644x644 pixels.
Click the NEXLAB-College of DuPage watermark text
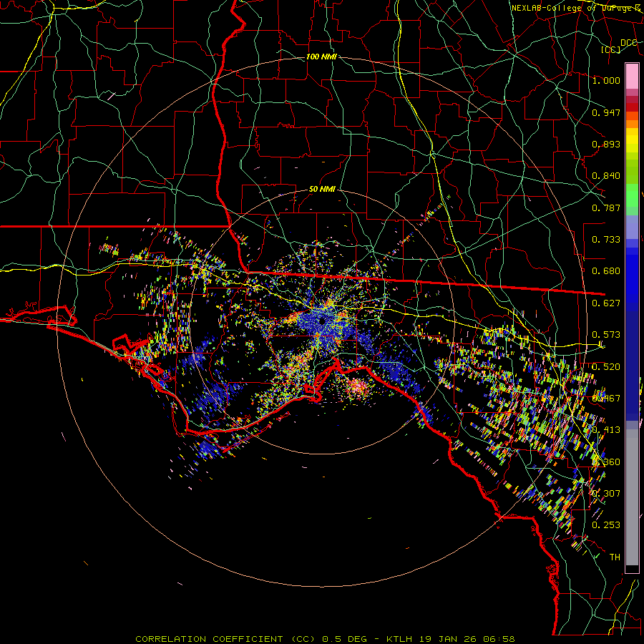(576, 8)
